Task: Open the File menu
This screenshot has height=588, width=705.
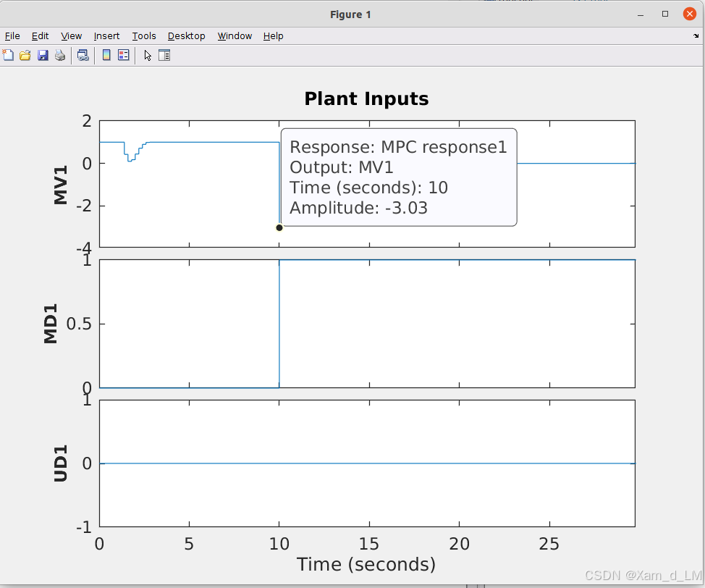Action: click(12, 35)
